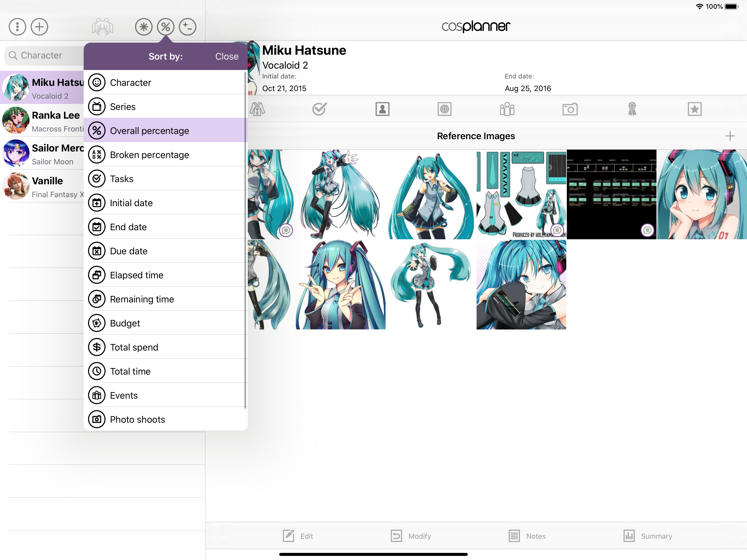Sort by Due date
The image size is (747, 560).
165,251
